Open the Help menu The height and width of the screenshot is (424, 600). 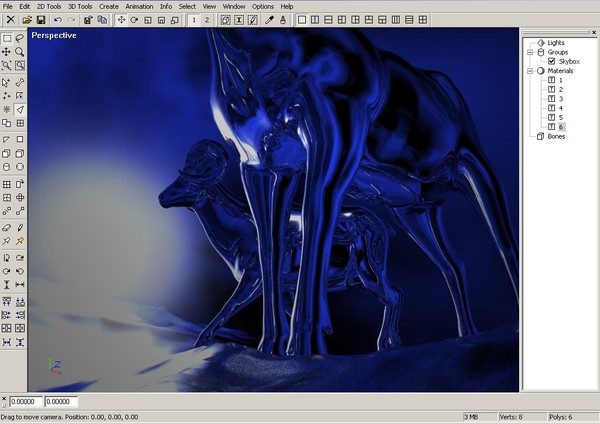(x=287, y=7)
